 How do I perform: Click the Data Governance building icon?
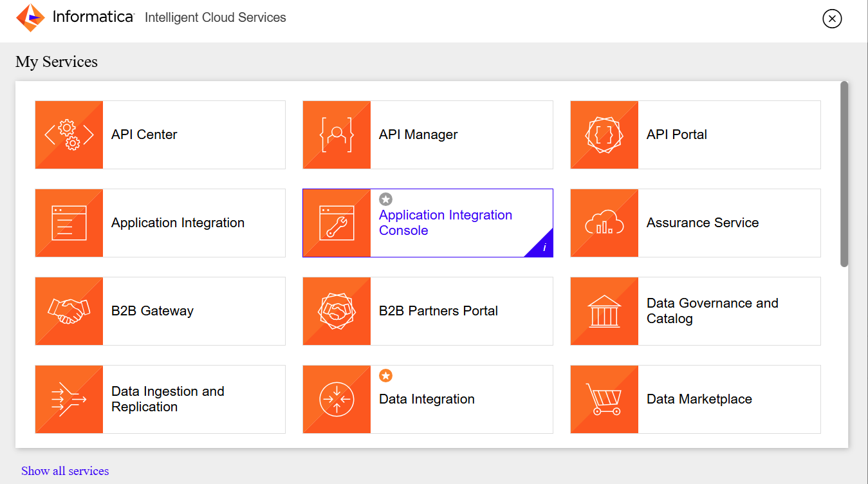point(604,311)
